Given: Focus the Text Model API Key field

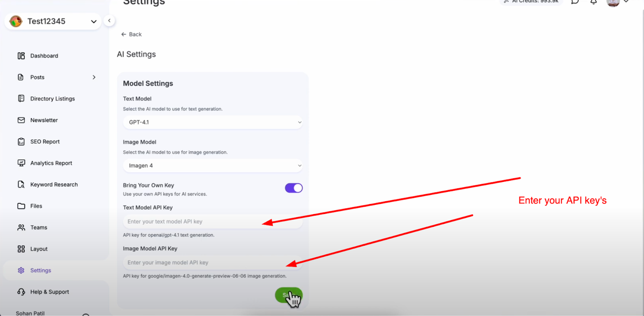Looking at the screenshot, I should pyautogui.click(x=213, y=221).
